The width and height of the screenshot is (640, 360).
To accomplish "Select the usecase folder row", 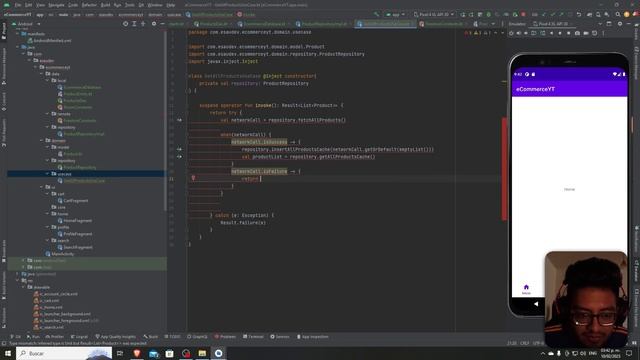I will click(87, 174).
